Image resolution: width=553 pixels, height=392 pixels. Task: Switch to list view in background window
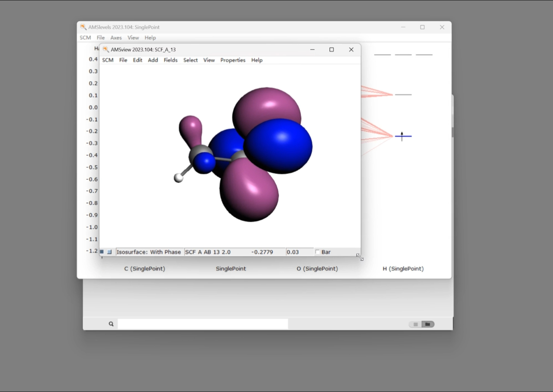click(415, 324)
